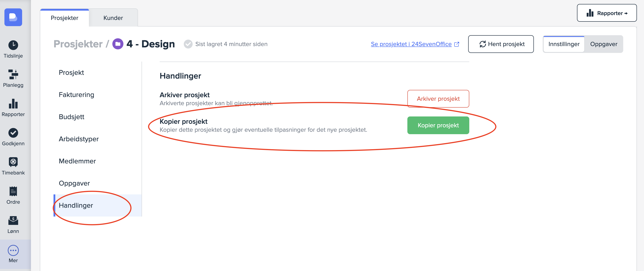Toggle to Oppgaver view
644x271 pixels.
click(604, 44)
